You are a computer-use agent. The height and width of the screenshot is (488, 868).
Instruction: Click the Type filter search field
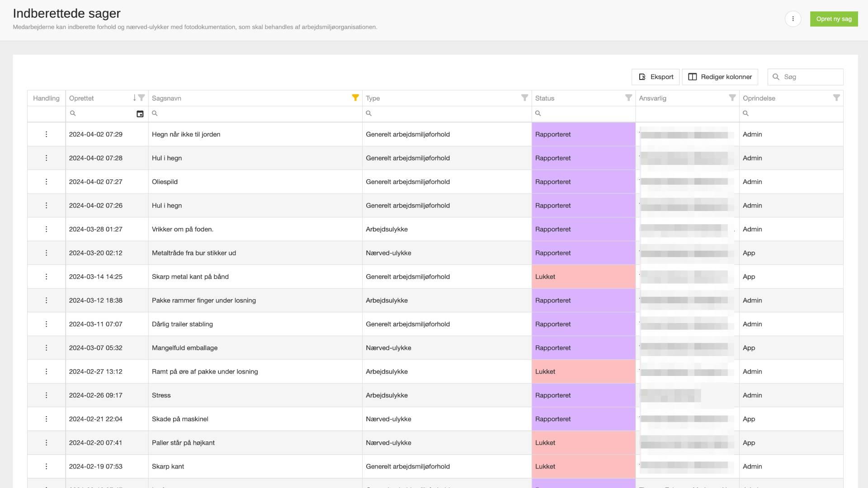(x=447, y=114)
